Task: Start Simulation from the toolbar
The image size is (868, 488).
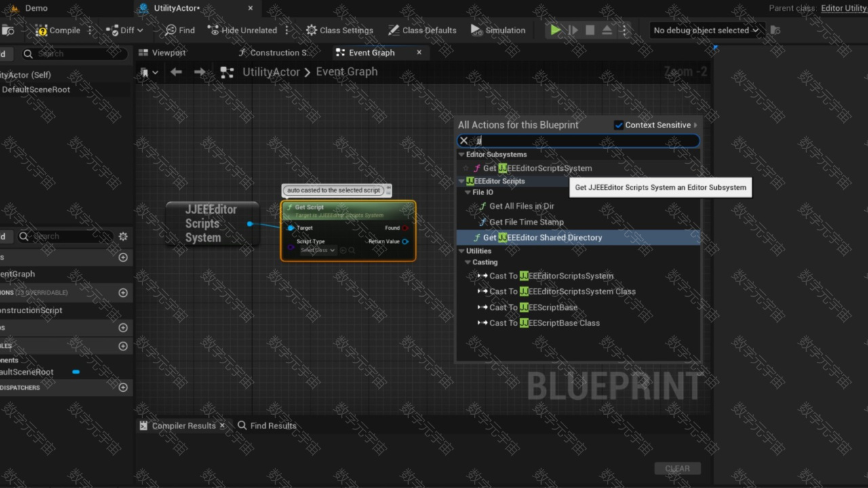Action: (498, 30)
